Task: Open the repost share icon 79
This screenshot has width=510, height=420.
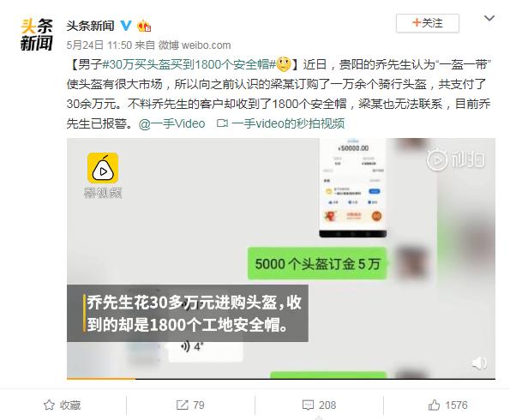Action: 190,405
